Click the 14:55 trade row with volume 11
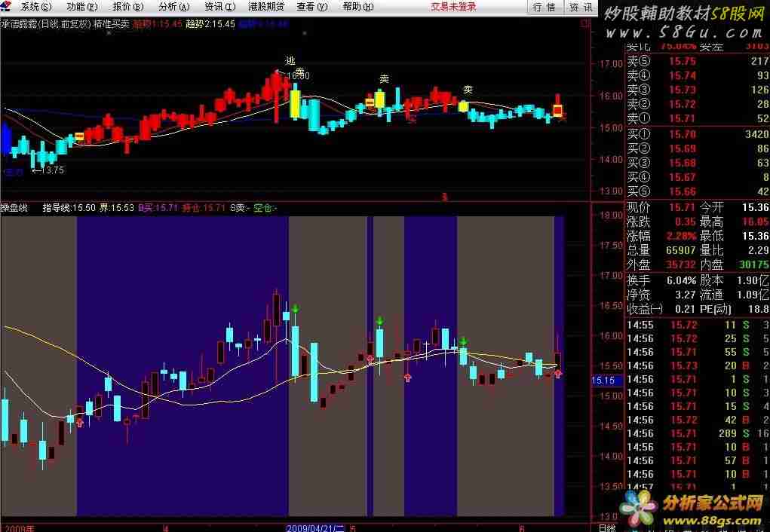Image resolution: width=770 pixels, height=532 pixels. (x=698, y=325)
